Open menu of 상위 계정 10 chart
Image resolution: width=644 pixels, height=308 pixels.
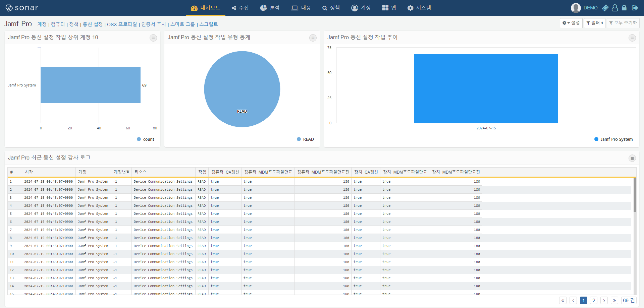[x=153, y=38]
